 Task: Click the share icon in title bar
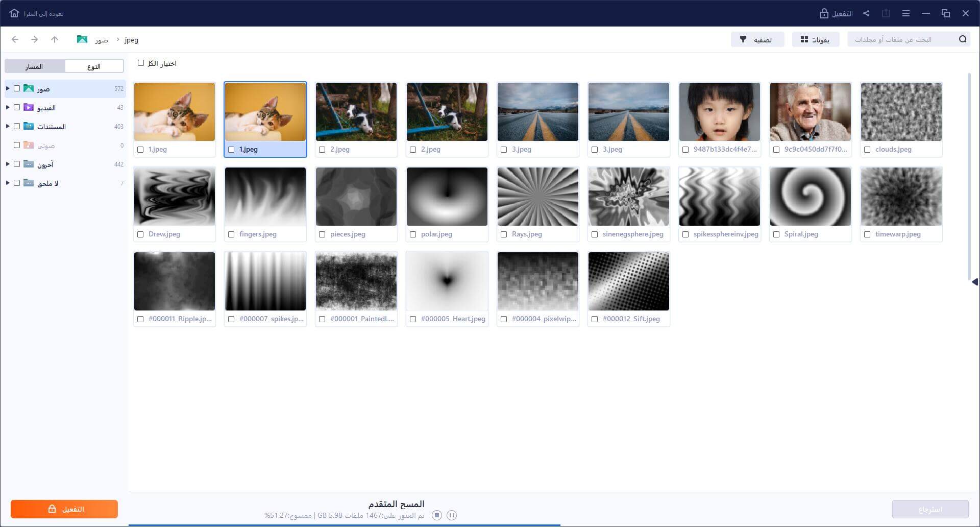866,13
